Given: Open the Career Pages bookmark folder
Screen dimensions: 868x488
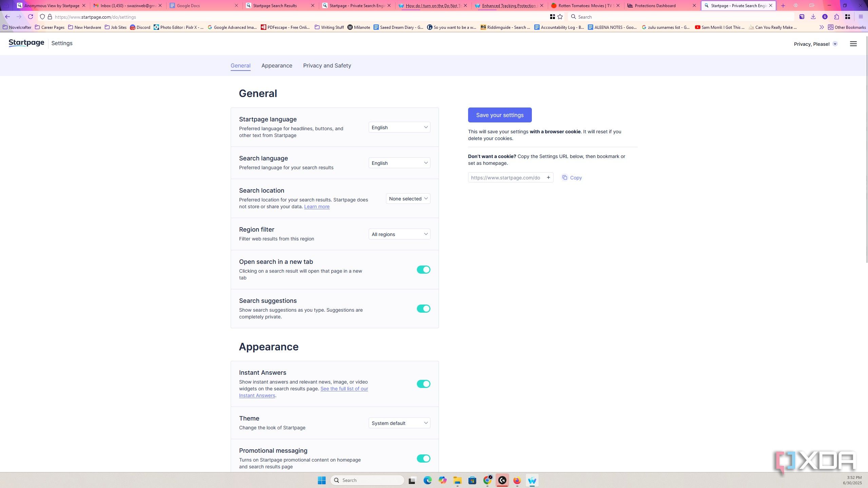Looking at the screenshot, I should pyautogui.click(x=50, y=27).
